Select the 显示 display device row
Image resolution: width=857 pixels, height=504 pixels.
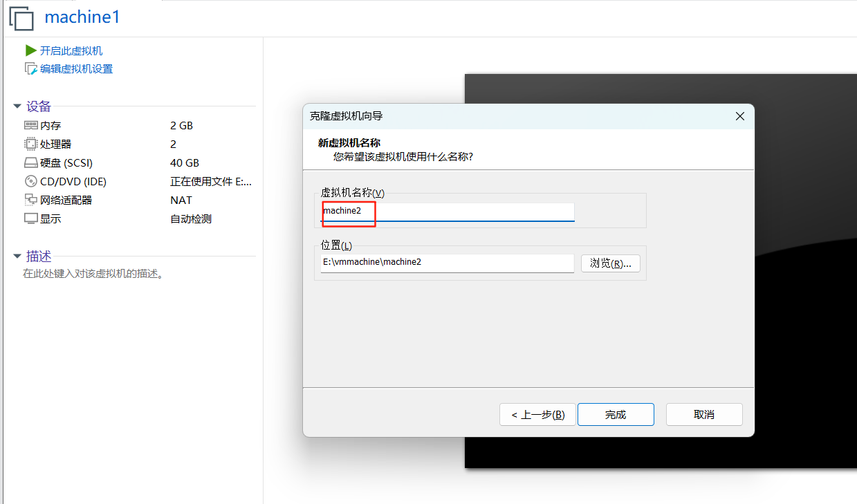(138, 218)
